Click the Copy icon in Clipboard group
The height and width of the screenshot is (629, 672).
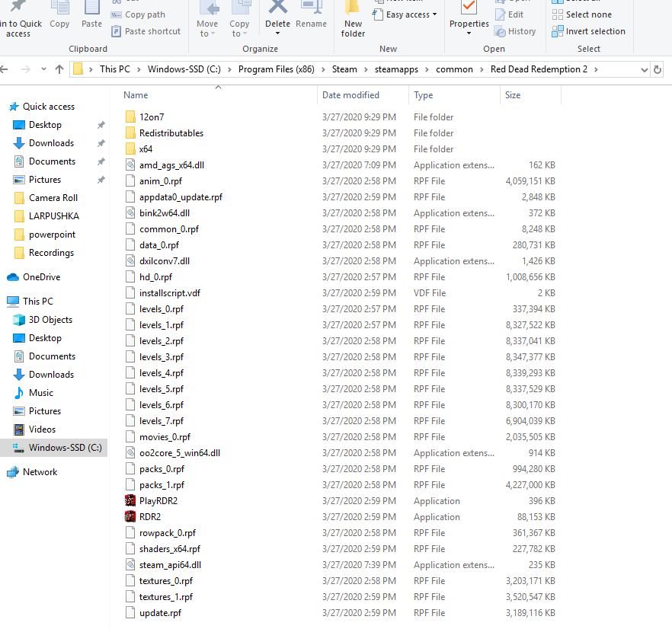coord(59,8)
